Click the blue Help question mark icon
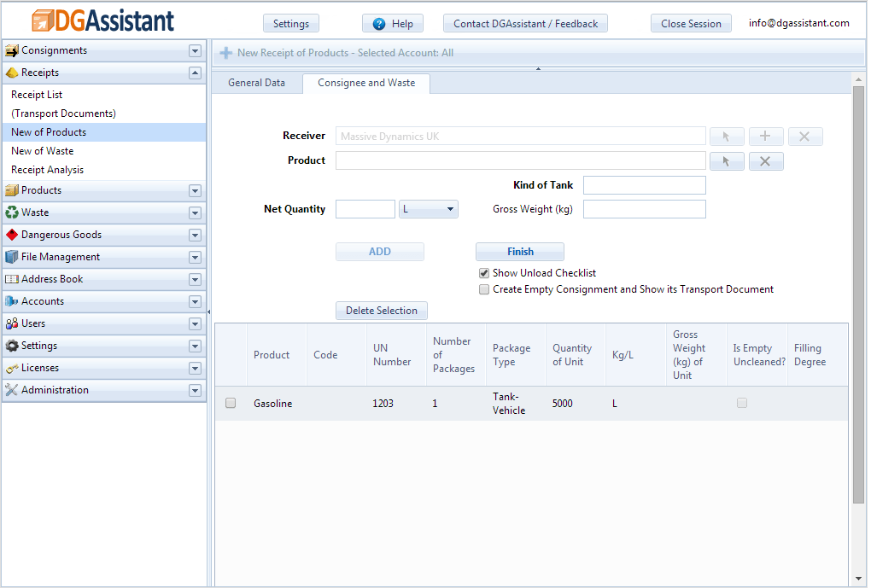 tap(379, 24)
